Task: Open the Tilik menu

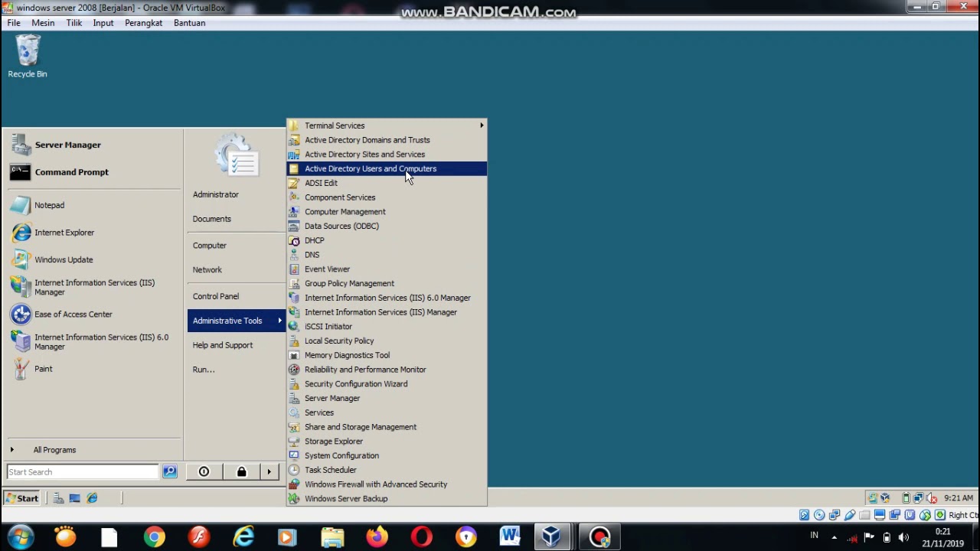Action: (x=73, y=23)
